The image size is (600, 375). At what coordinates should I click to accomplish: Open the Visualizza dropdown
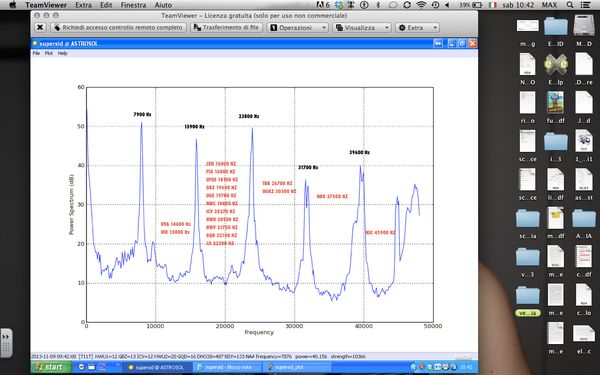pyautogui.click(x=362, y=28)
